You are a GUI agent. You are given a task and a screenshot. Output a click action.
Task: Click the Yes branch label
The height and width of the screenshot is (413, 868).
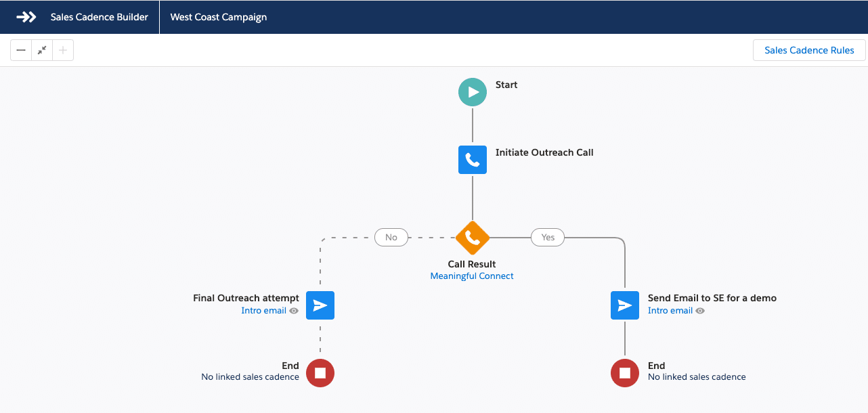(x=548, y=238)
